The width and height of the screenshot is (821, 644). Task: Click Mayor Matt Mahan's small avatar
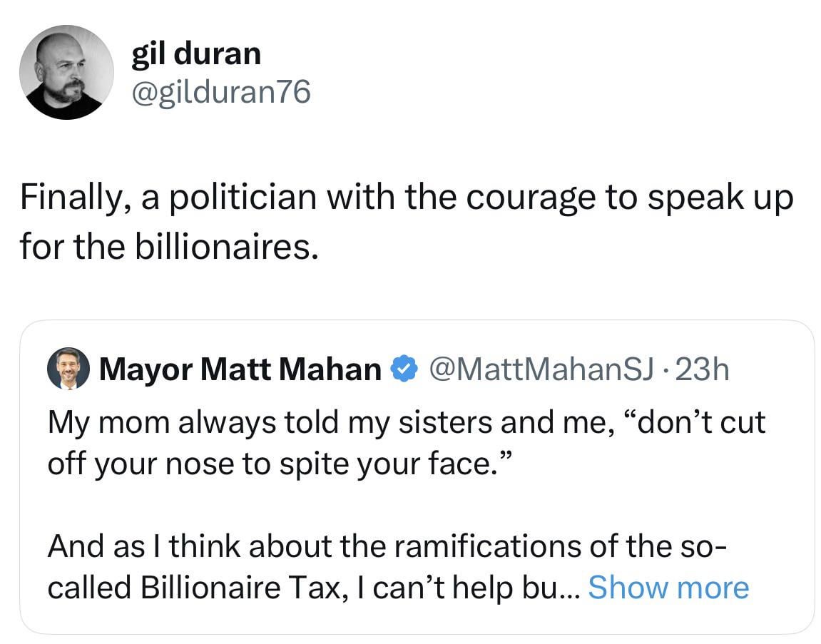tap(68, 369)
